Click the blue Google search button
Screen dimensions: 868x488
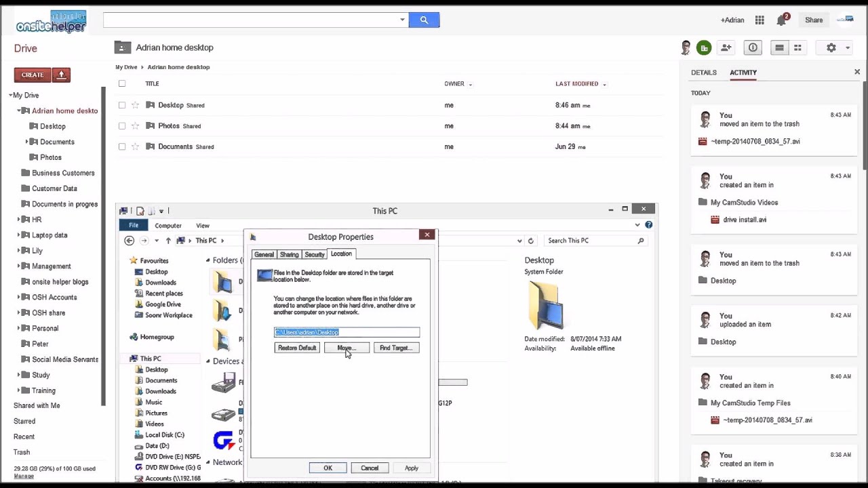pos(424,20)
